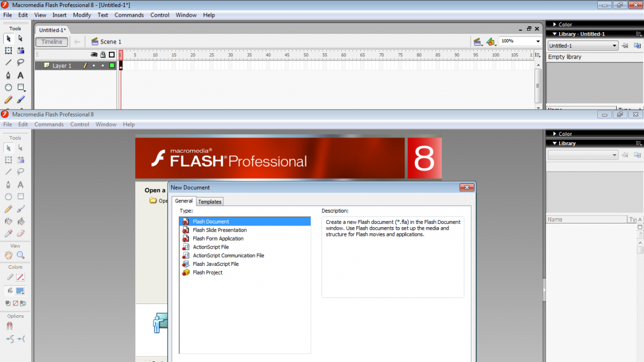The width and height of the screenshot is (644, 362).
Task: Open the Untitled-1 library dropdown
Action: (x=614, y=46)
